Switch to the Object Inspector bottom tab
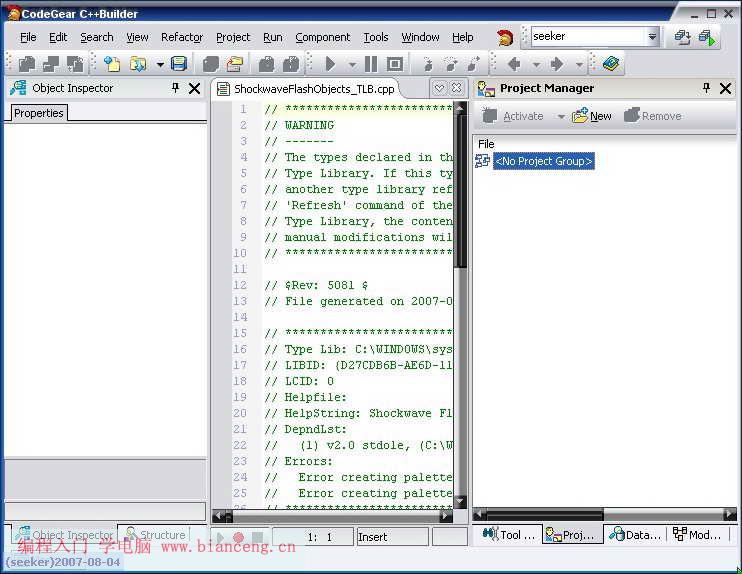Screen dimensions: 742x574 [65, 535]
